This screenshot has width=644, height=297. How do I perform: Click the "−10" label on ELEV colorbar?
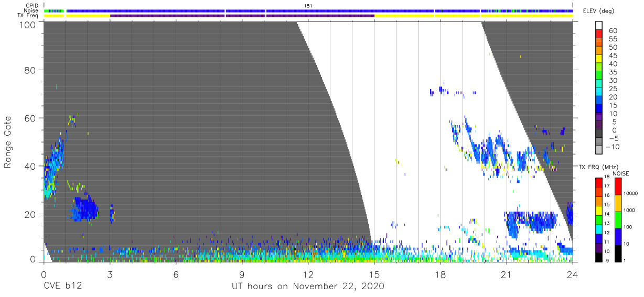tap(613, 146)
